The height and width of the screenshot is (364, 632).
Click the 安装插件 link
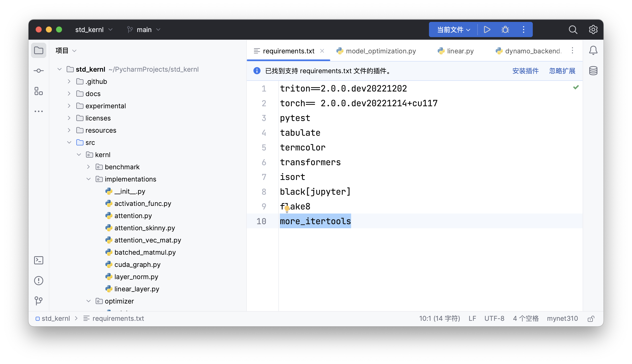pos(525,71)
